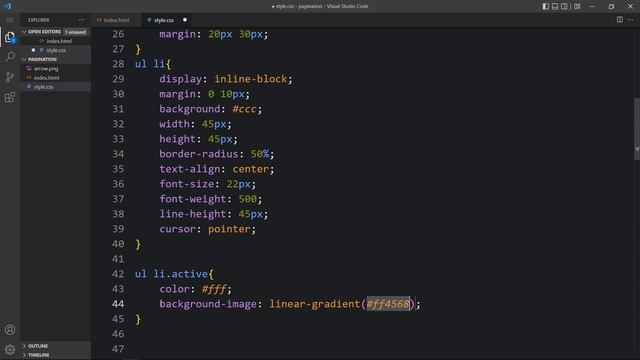Open Explorer panel more actions ellipsis

[x=81, y=20]
